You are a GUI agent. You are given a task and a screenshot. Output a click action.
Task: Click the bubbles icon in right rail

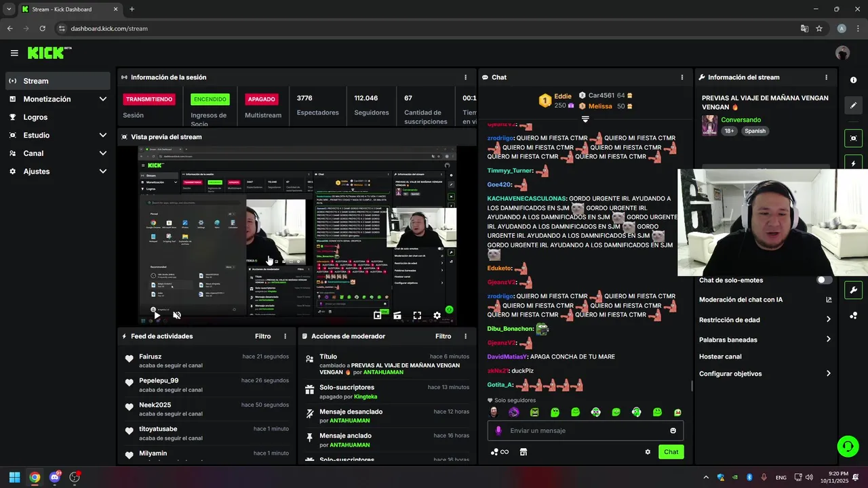(853, 316)
